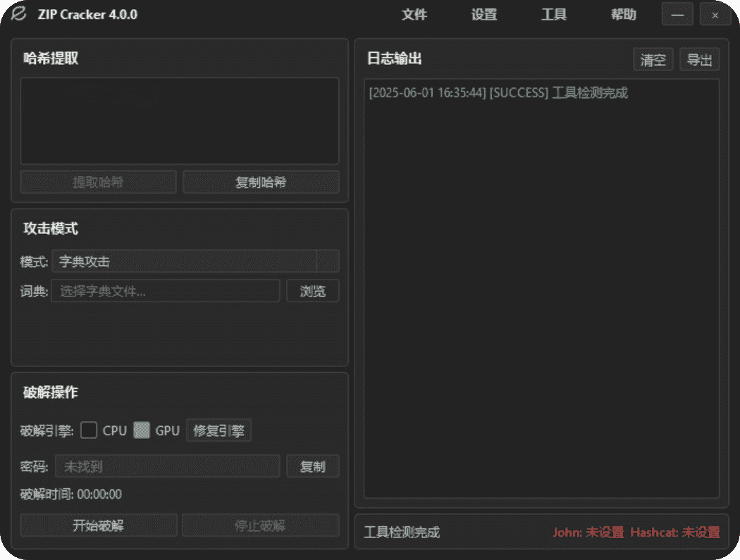
Task: Open the 设置 menu
Action: pyautogui.click(x=484, y=15)
